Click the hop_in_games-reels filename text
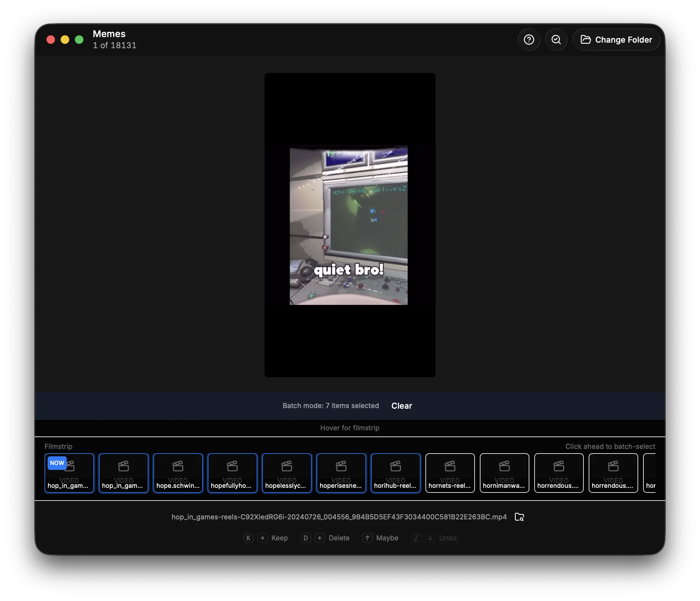 pyautogui.click(x=339, y=517)
